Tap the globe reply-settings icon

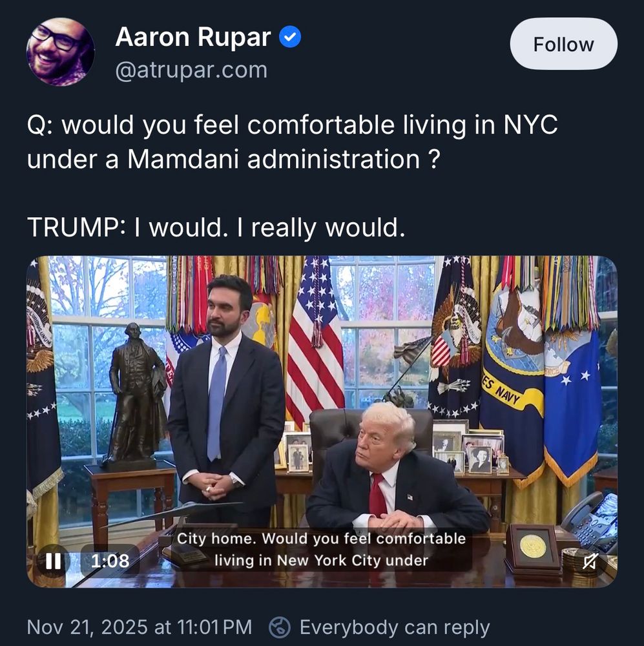(x=280, y=627)
